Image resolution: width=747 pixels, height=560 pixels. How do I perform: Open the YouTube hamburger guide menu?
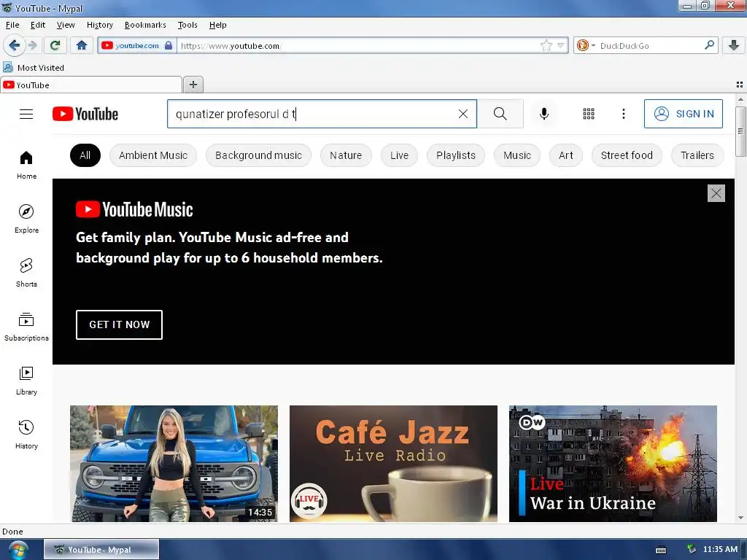point(26,114)
